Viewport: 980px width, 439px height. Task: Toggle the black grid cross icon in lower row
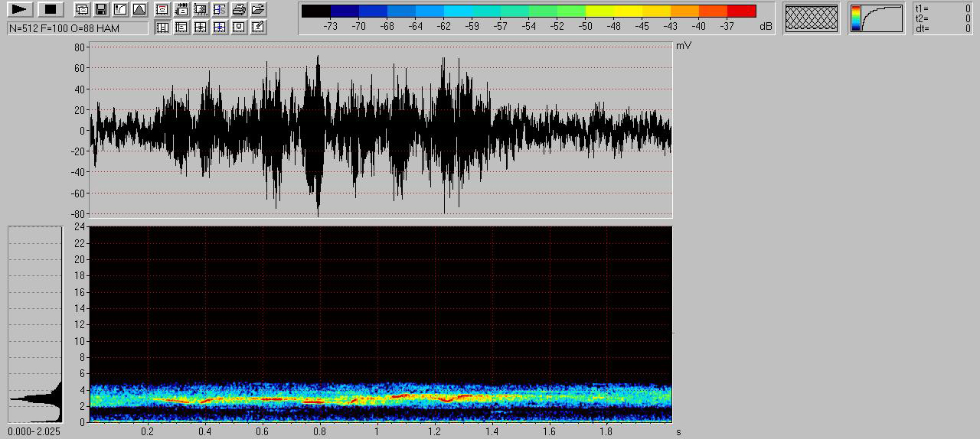click(201, 28)
